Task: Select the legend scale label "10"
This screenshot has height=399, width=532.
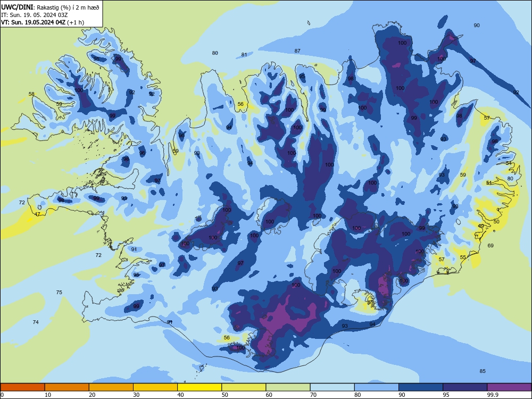Action: pos(48,395)
